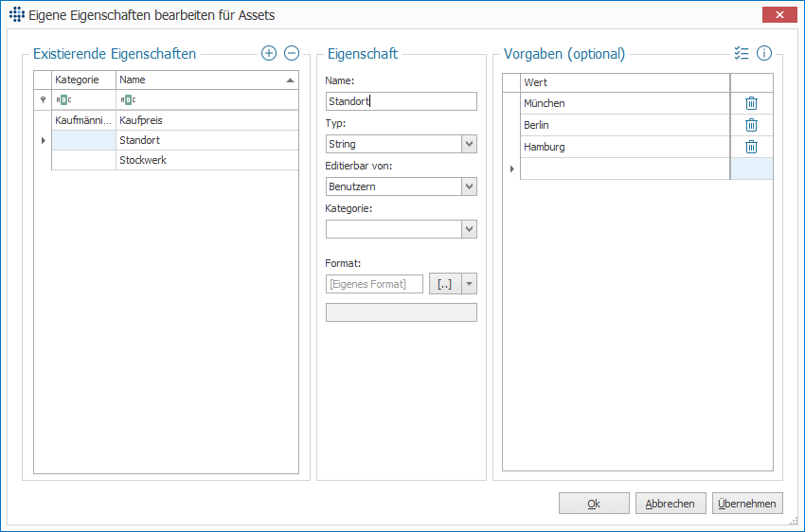The height and width of the screenshot is (532, 805).
Task: Click the Abbrechen button
Action: click(671, 504)
